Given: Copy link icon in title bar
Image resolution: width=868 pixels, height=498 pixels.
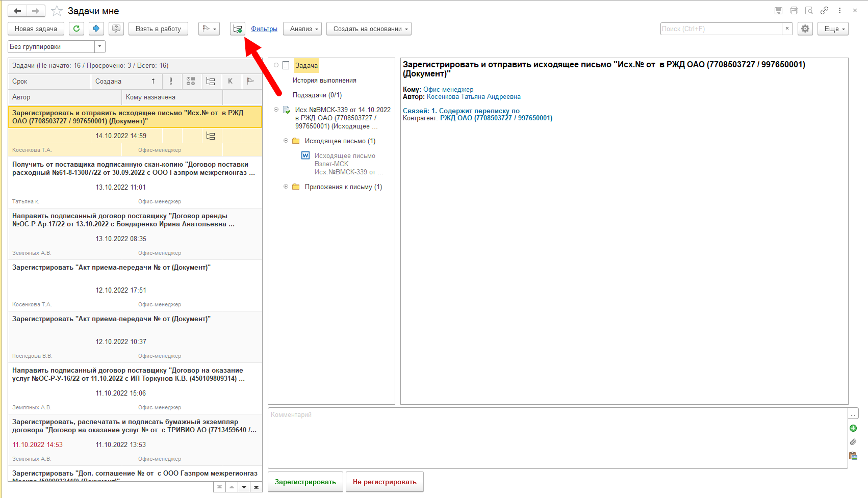Looking at the screenshot, I should [x=824, y=11].
